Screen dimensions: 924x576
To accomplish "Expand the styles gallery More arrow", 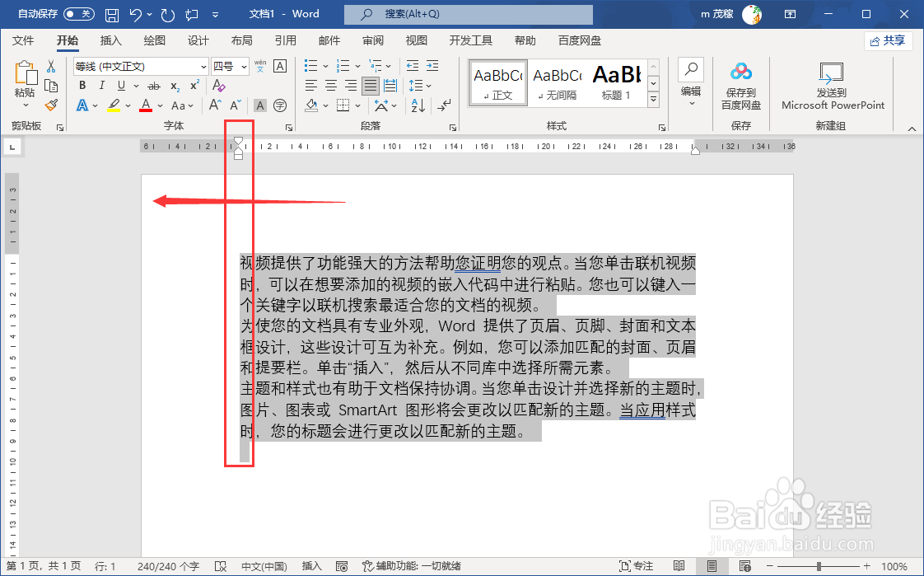I will [x=654, y=100].
